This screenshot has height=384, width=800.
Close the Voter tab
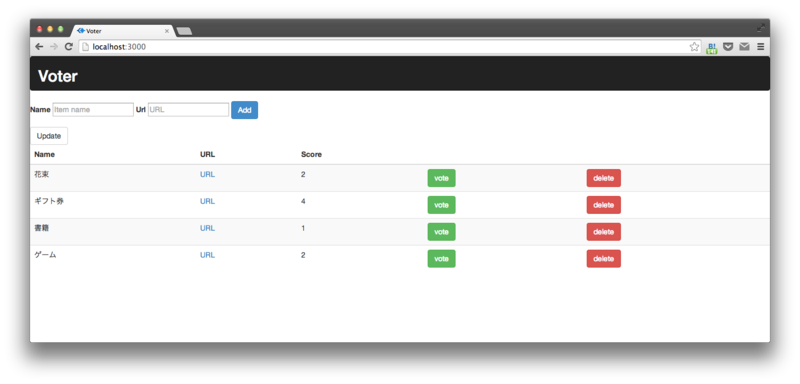(x=166, y=31)
